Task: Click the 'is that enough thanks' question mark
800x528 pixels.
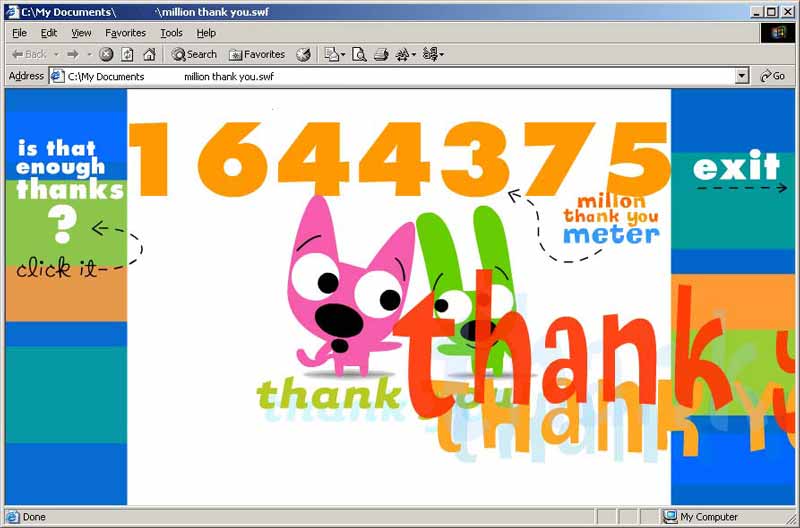Action: point(62,224)
